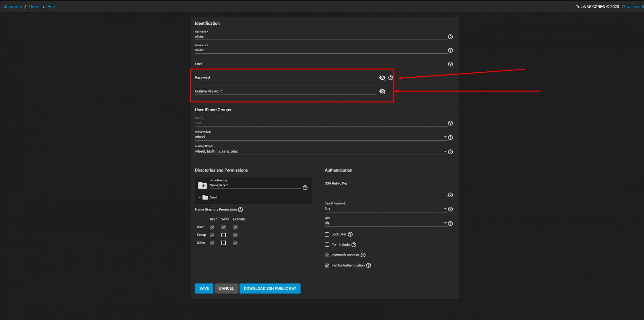Show help for Home Directory Permissions
The width and height of the screenshot is (644, 320).
(240, 210)
